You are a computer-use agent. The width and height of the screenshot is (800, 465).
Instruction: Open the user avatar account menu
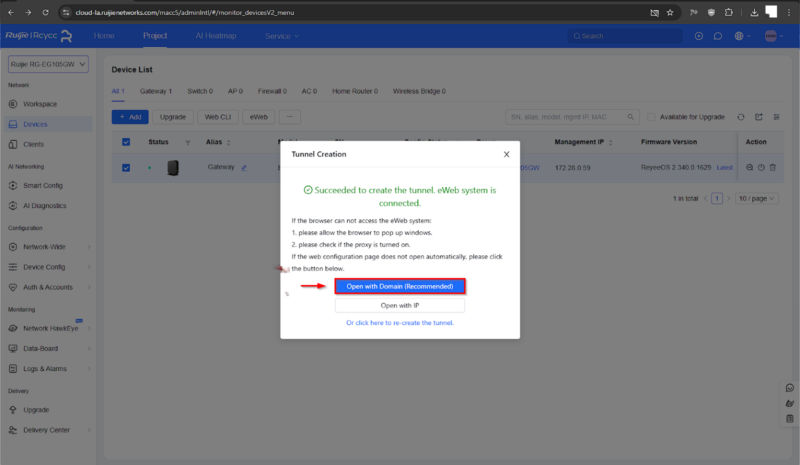click(x=773, y=36)
